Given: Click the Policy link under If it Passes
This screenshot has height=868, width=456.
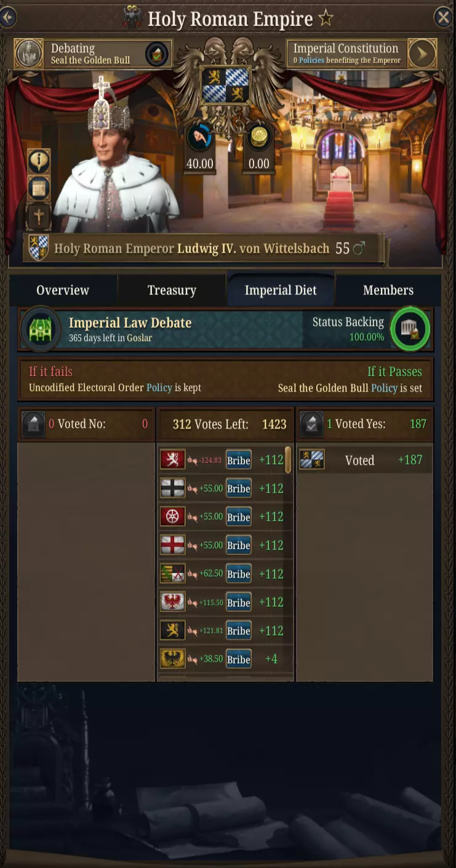Looking at the screenshot, I should [x=384, y=388].
